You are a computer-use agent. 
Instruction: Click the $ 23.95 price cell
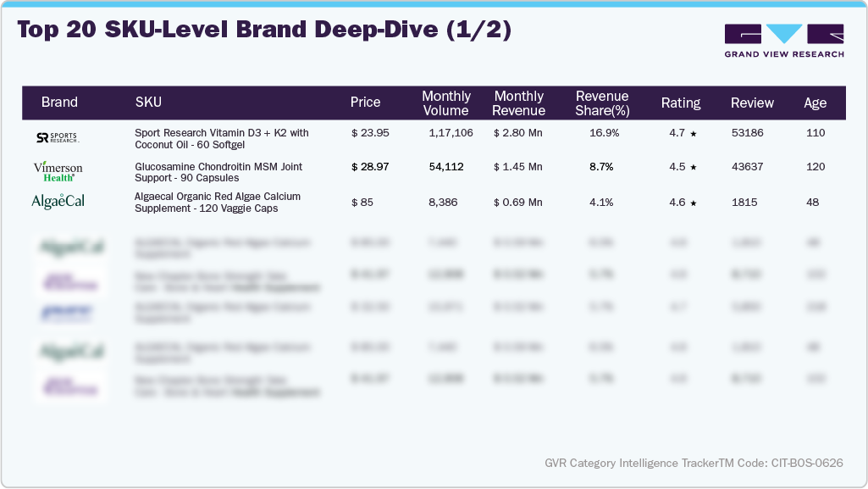click(x=370, y=133)
